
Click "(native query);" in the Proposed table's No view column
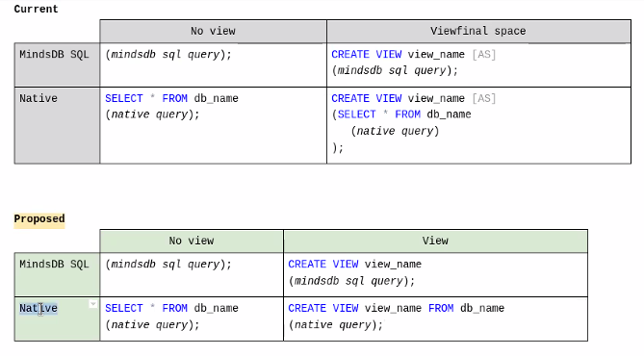[152, 325]
